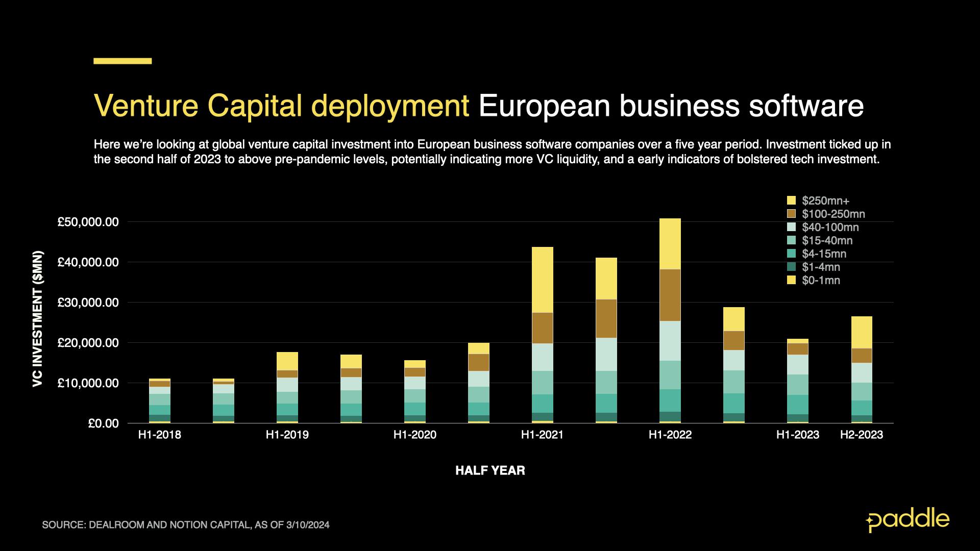This screenshot has width=980, height=551.
Task: Click the yellow accent bar above the title
Action: 121,61
